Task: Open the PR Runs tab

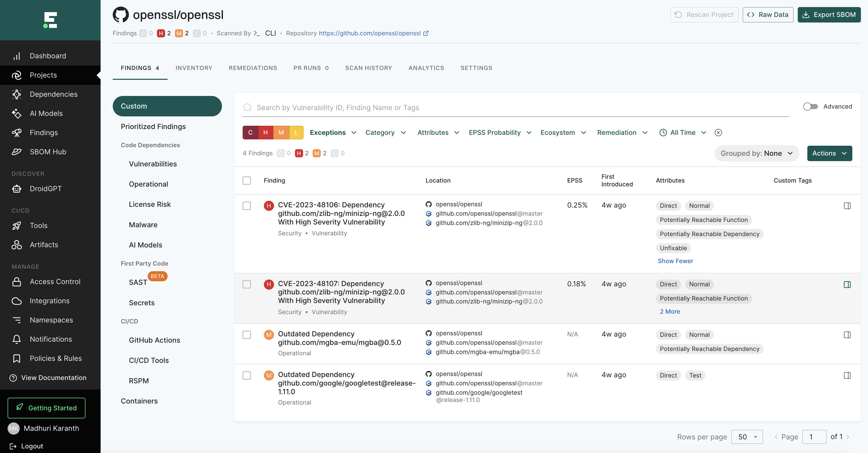Action: click(x=311, y=68)
